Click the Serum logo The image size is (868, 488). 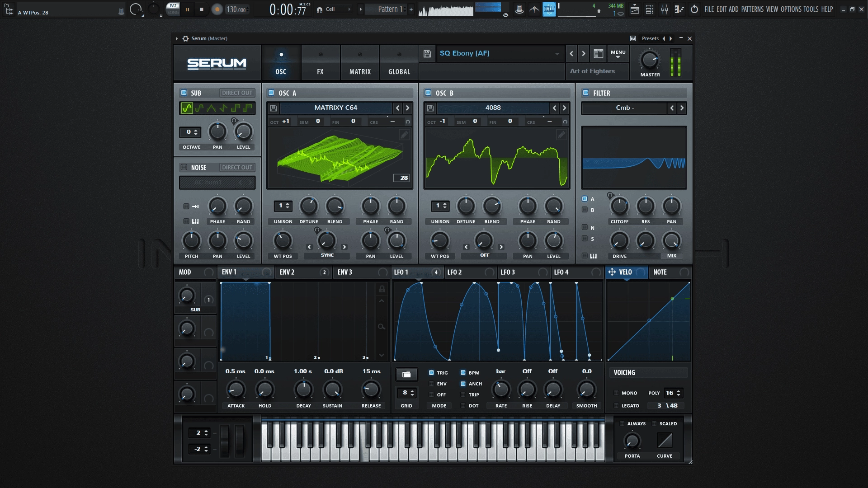(217, 63)
